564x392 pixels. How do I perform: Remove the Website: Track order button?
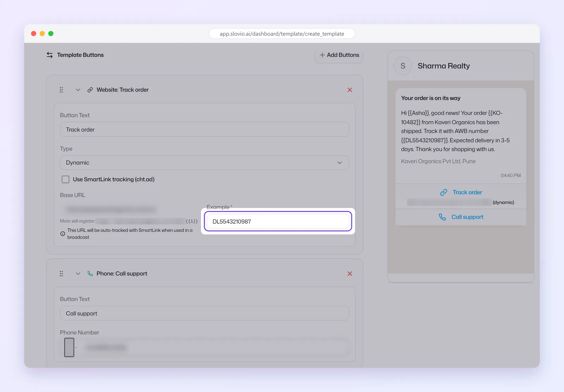[x=350, y=90]
